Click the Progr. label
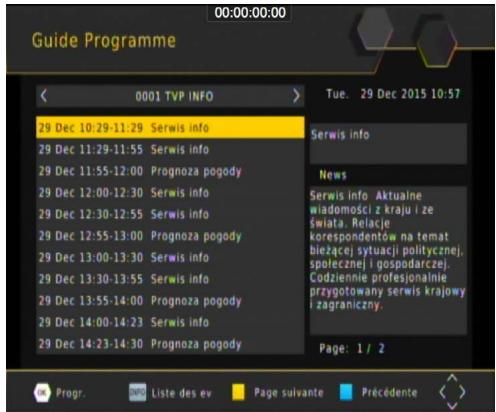This screenshot has height=412, width=496. [70, 393]
